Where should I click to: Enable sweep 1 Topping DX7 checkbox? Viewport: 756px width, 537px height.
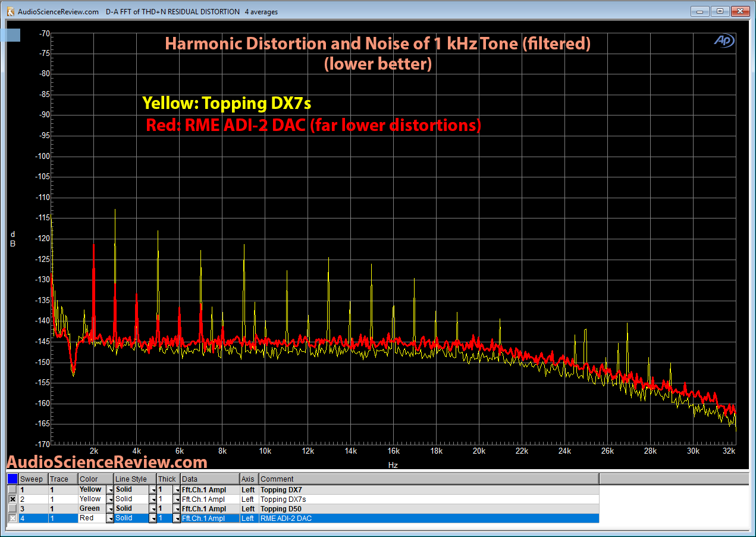pos(12,489)
